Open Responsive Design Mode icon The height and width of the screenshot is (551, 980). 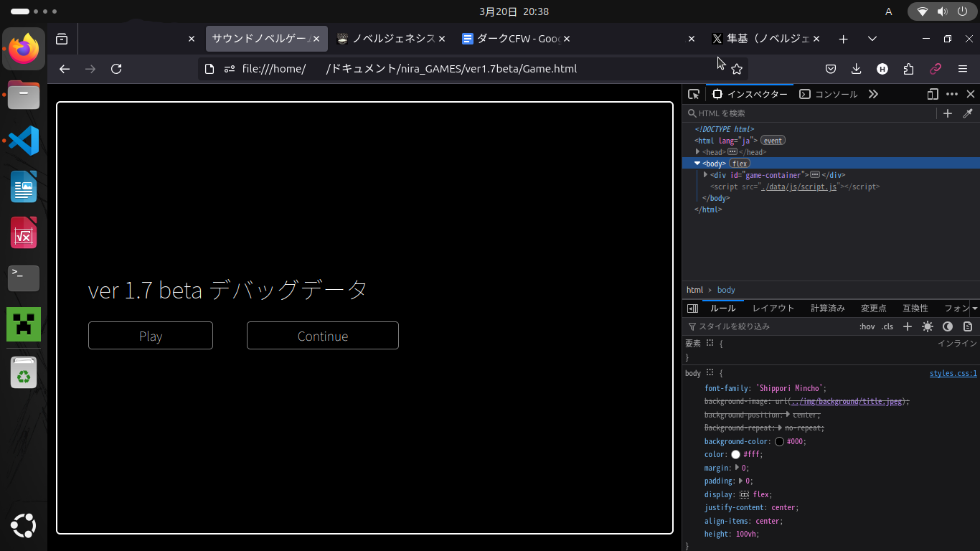click(932, 94)
